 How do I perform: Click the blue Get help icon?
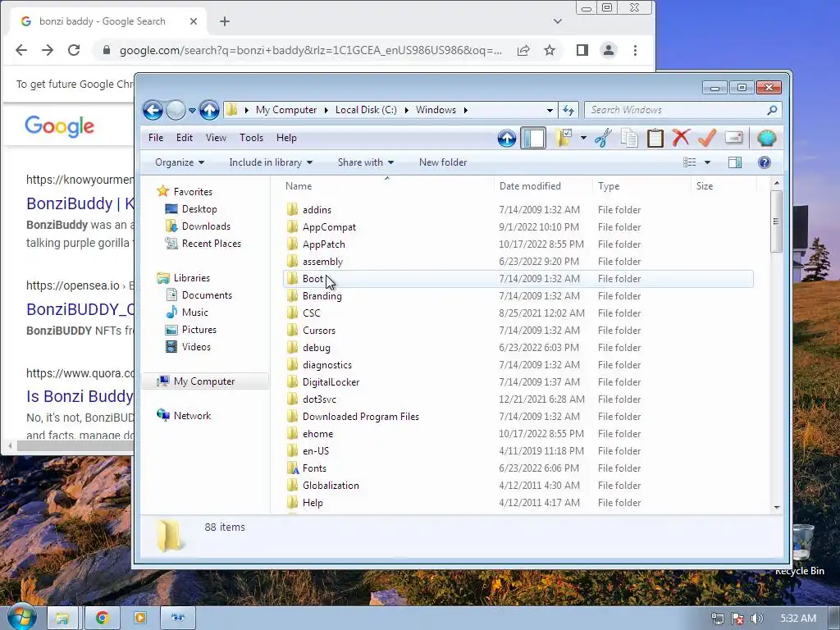[765, 162]
